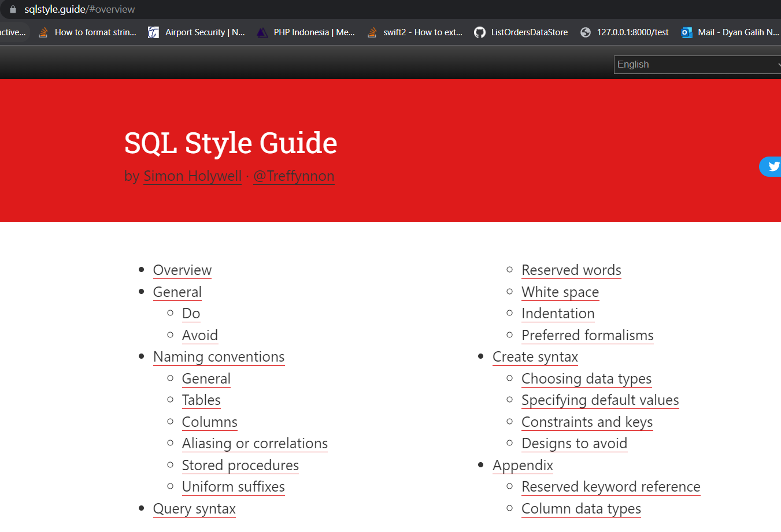Open the Airport Security bookmark
Image resolution: width=781 pixels, height=532 pixels.
[x=197, y=32]
